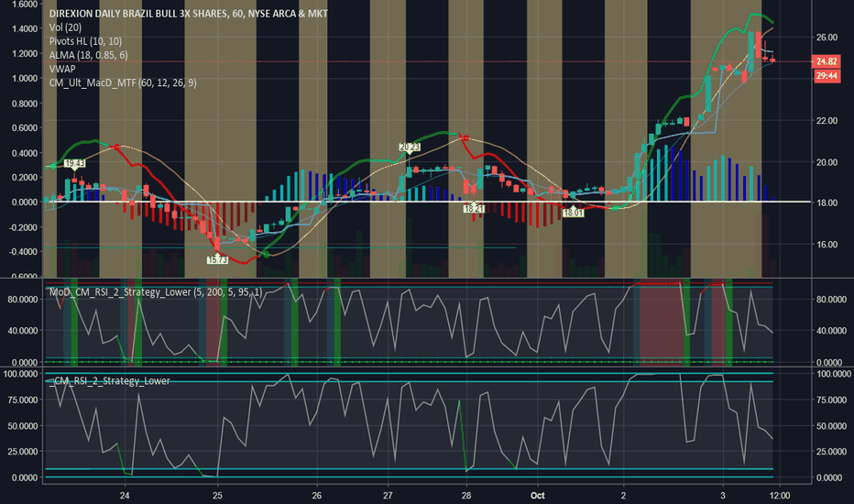Click the 25 date on time axis
This screenshot has height=504, width=854.
click(x=217, y=495)
